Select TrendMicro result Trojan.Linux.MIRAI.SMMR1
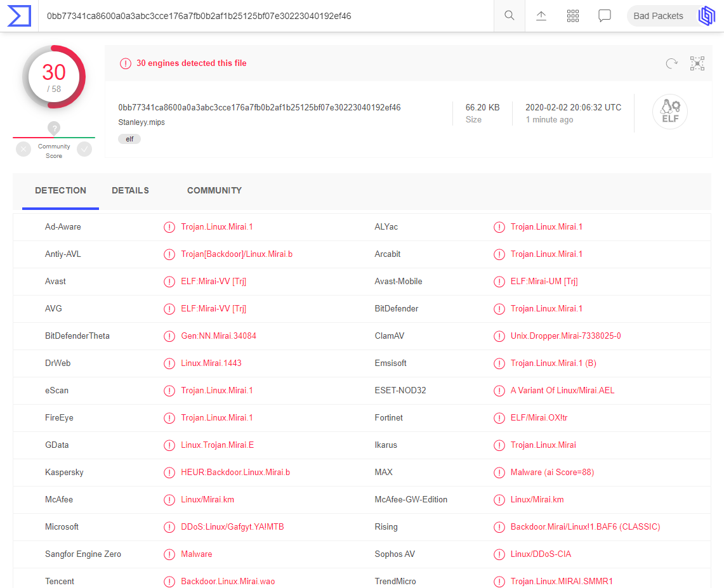This screenshot has height=588, width=724. [x=562, y=581]
